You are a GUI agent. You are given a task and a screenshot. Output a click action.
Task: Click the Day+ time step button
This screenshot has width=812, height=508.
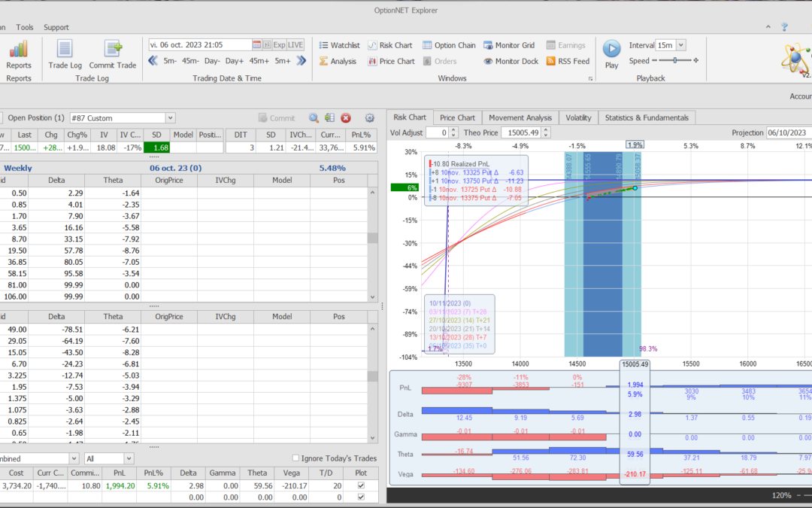click(234, 61)
